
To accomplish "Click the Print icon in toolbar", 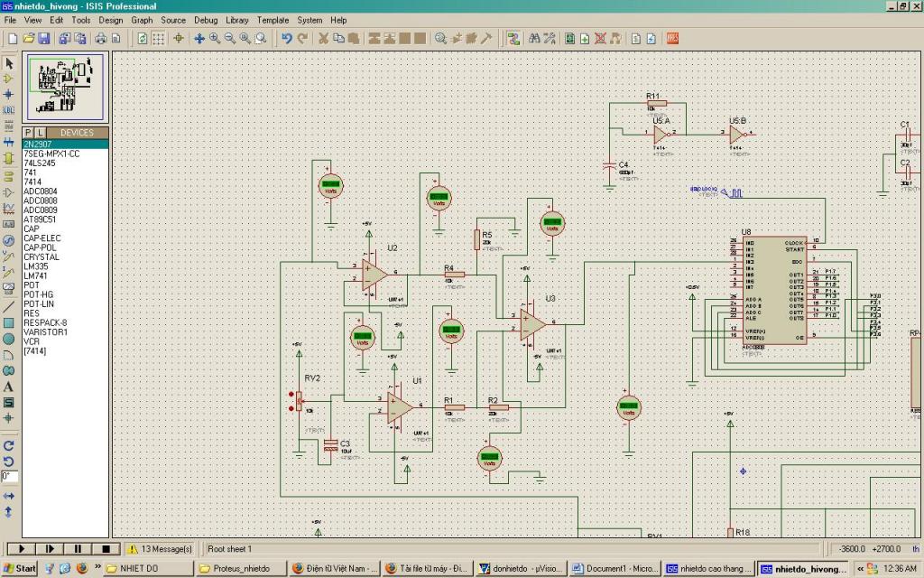I will (101, 38).
